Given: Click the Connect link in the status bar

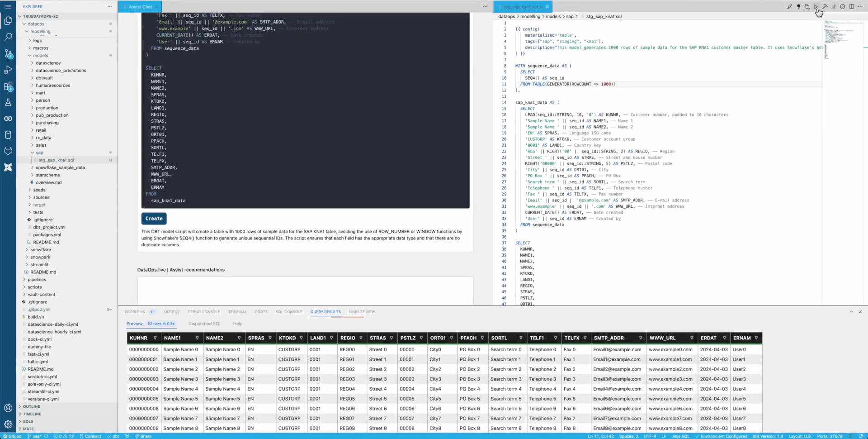Looking at the screenshot, I should click(93, 436).
